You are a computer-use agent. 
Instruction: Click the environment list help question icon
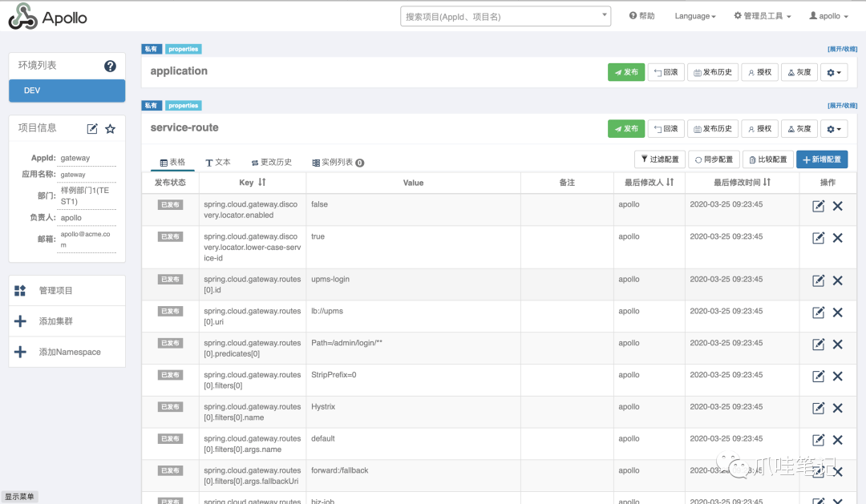pyautogui.click(x=111, y=66)
